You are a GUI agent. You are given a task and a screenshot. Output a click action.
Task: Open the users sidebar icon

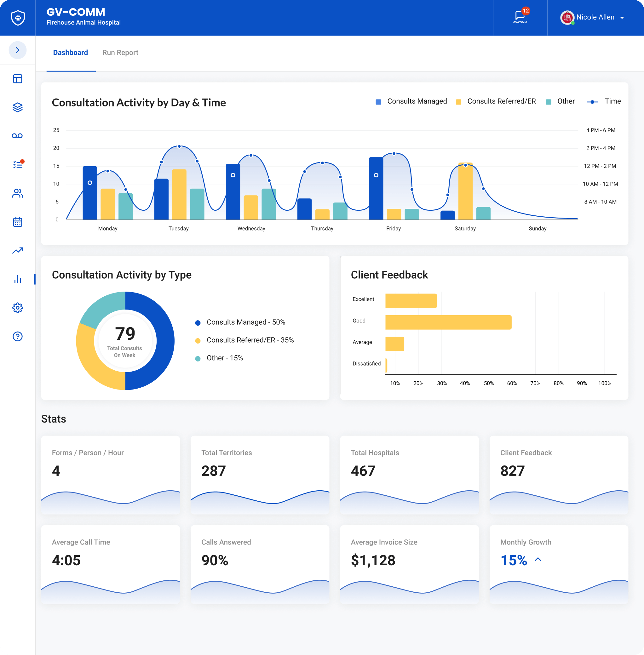[x=18, y=193]
